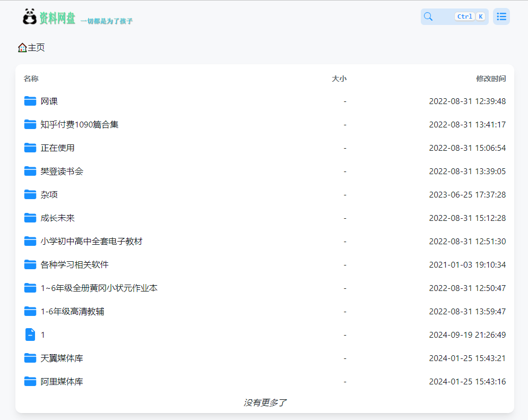Sort by the 大小 column header

click(x=340, y=78)
